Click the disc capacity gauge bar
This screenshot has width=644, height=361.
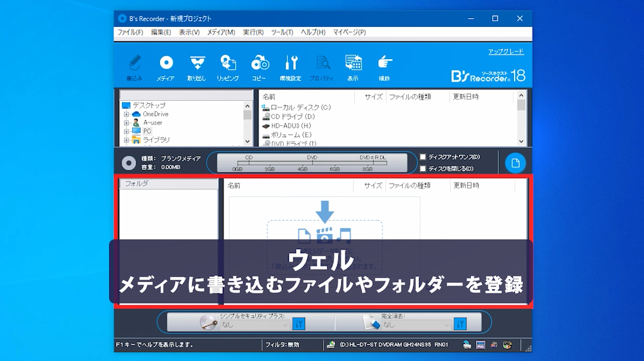tap(312, 163)
